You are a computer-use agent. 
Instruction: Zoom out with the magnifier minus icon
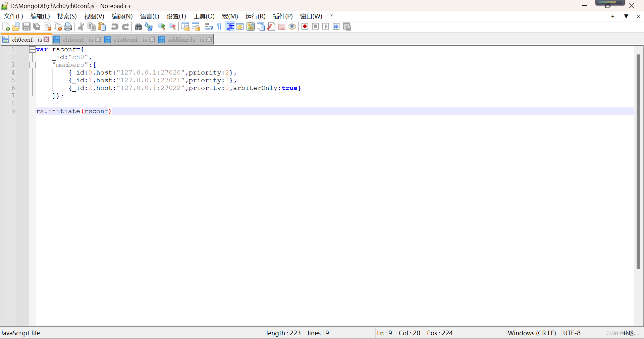click(172, 27)
